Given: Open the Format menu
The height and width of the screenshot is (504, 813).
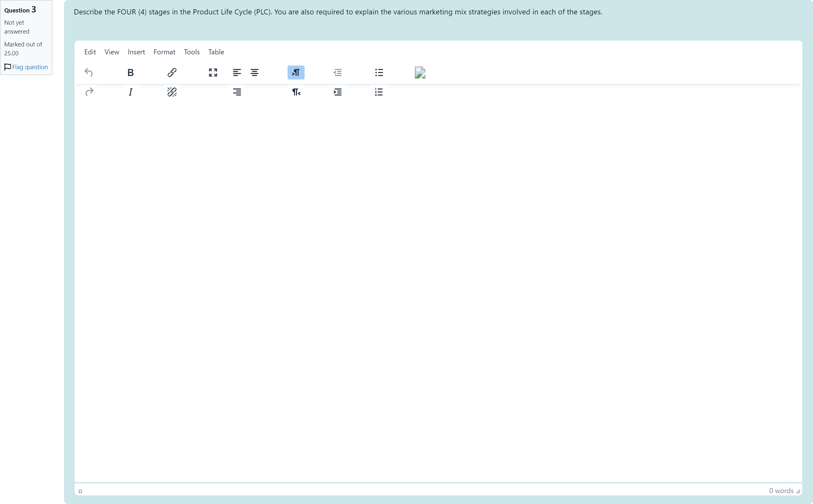Looking at the screenshot, I should pos(164,52).
